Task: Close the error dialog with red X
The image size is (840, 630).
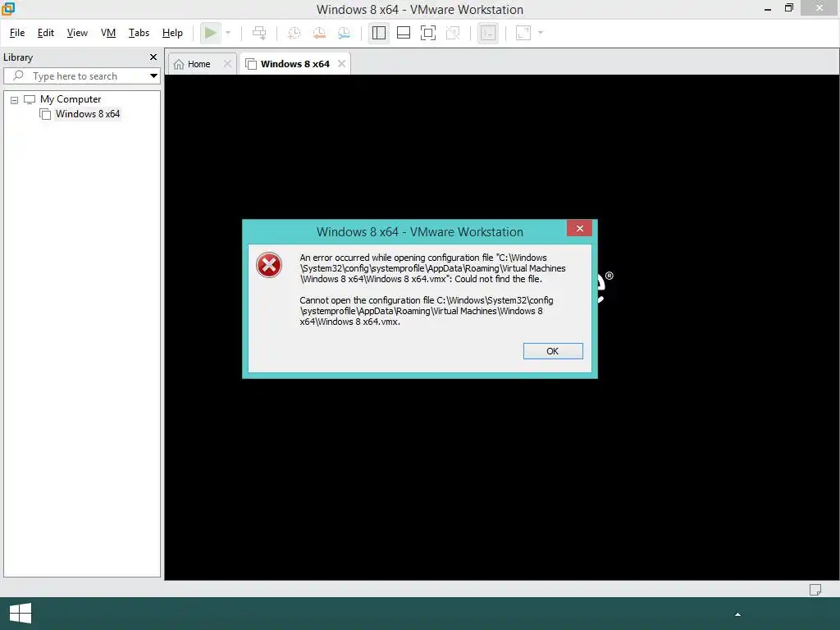Action: click(x=580, y=229)
